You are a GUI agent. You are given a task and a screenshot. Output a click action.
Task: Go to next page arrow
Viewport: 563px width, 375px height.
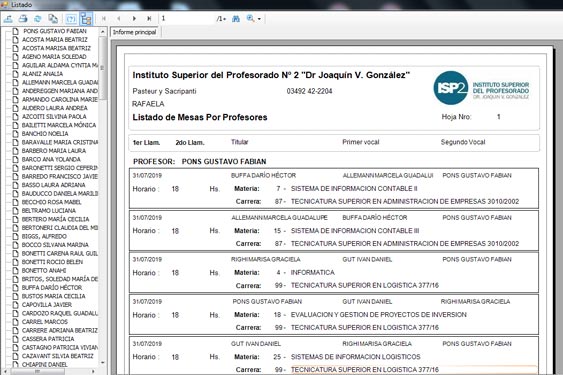pyautogui.click(x=134, y=18)
